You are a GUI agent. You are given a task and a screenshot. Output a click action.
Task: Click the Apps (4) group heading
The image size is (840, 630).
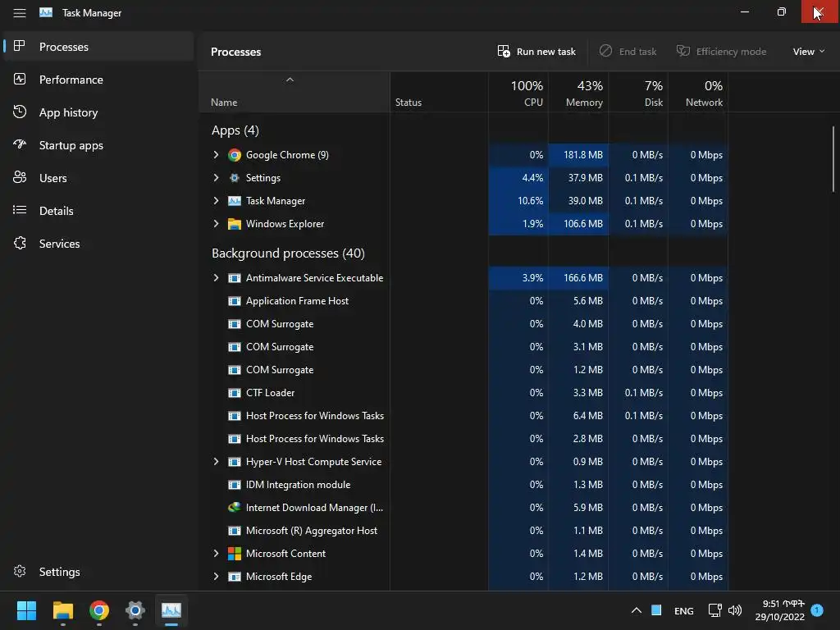click(x=235, y=130)
